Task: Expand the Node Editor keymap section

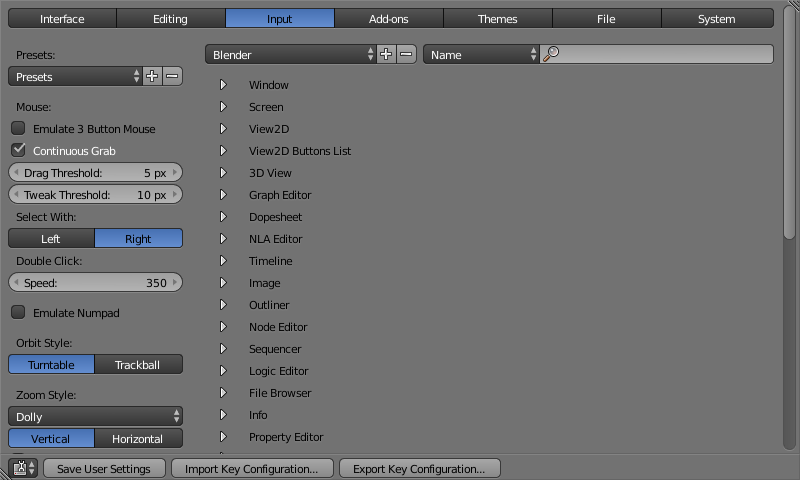Action: coord(224,327)
